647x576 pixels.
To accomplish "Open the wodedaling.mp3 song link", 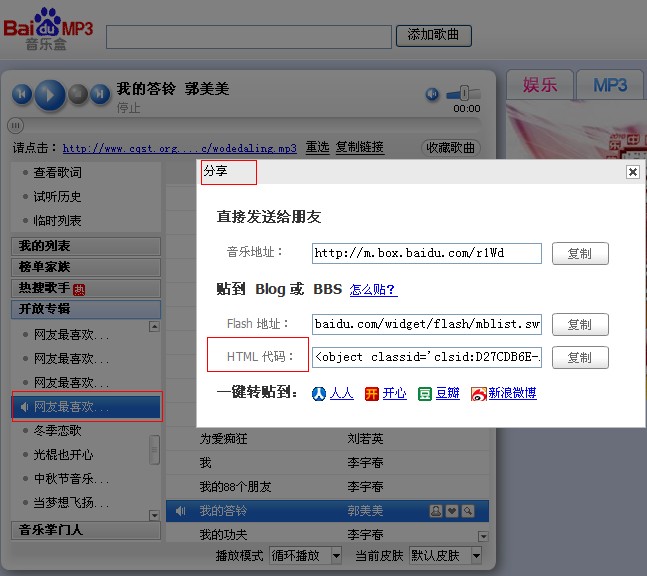I will (x=179, y=148).
